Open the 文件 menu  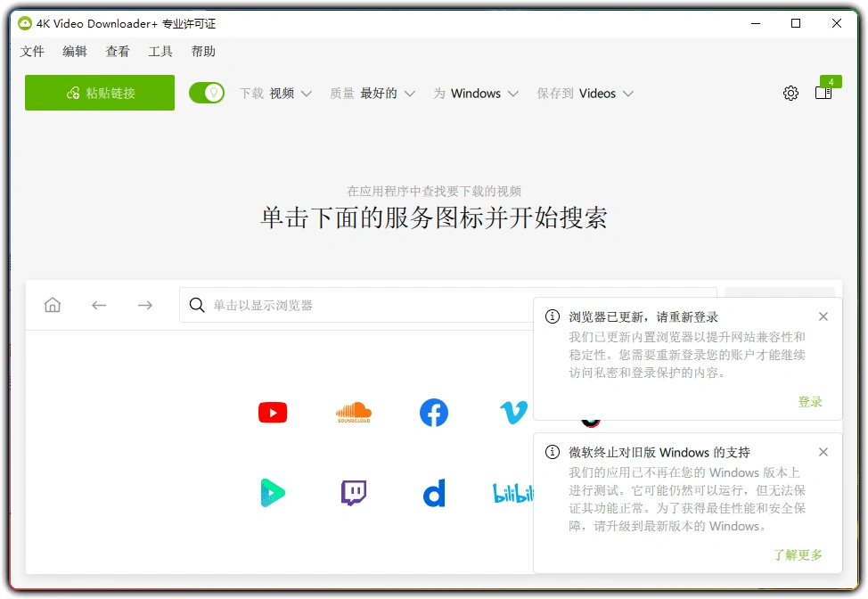(32, 52)
